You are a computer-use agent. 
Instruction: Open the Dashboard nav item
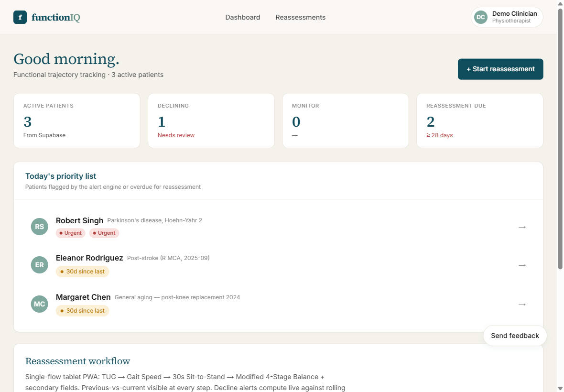(x=243, y=17)
